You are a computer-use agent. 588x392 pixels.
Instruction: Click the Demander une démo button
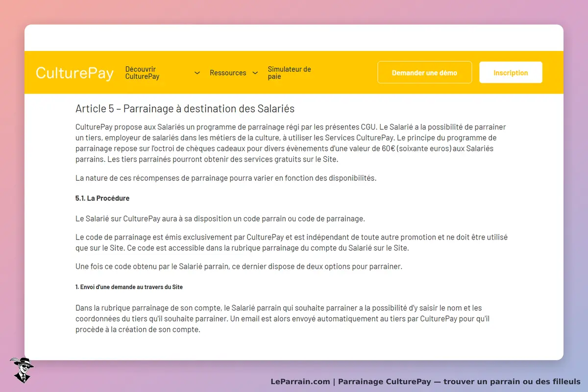click(x=424, y=73)
